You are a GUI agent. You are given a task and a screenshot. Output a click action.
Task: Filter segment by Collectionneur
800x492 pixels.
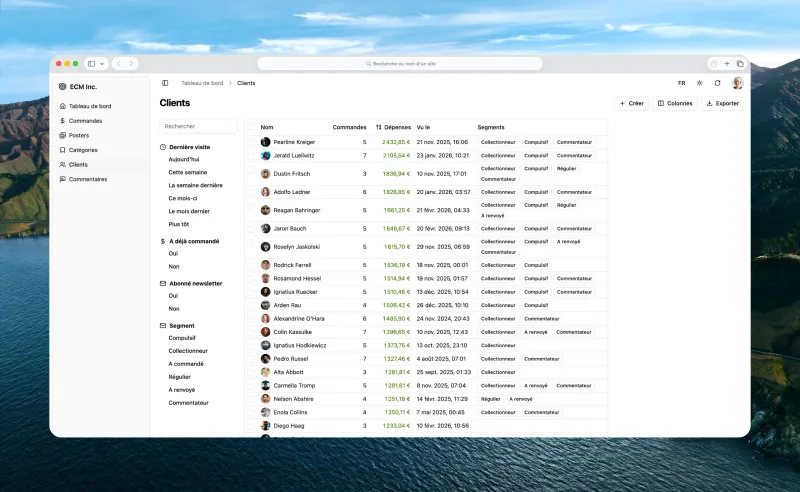tap(188, 351)
